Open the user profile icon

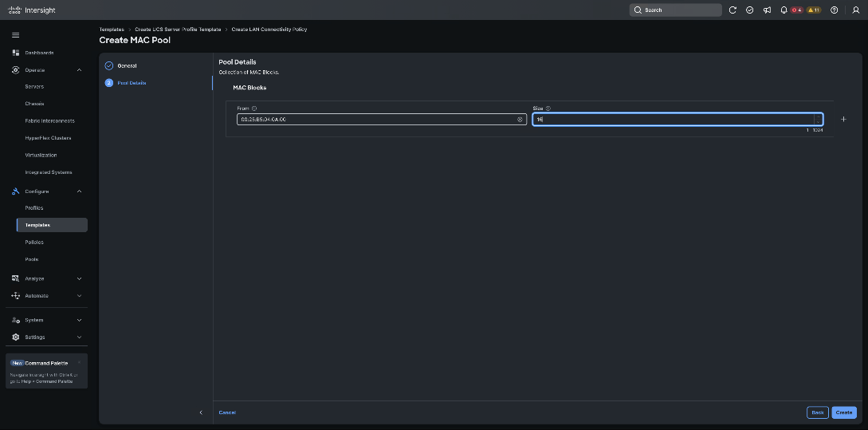click(856, 10)
